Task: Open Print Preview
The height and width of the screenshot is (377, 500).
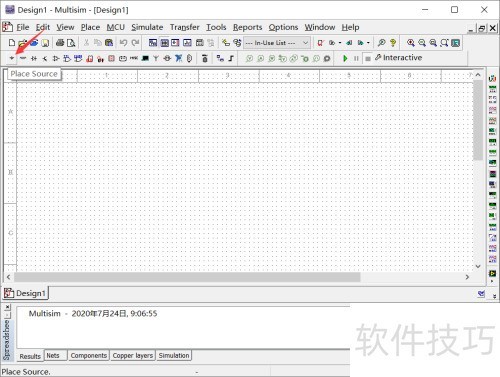Action: (71, 43)
